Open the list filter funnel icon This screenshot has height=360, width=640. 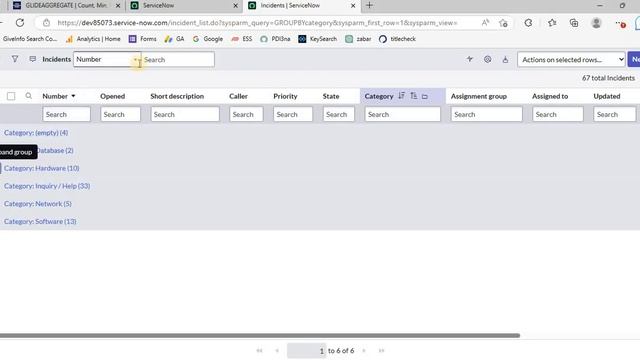tap(15, 59)
